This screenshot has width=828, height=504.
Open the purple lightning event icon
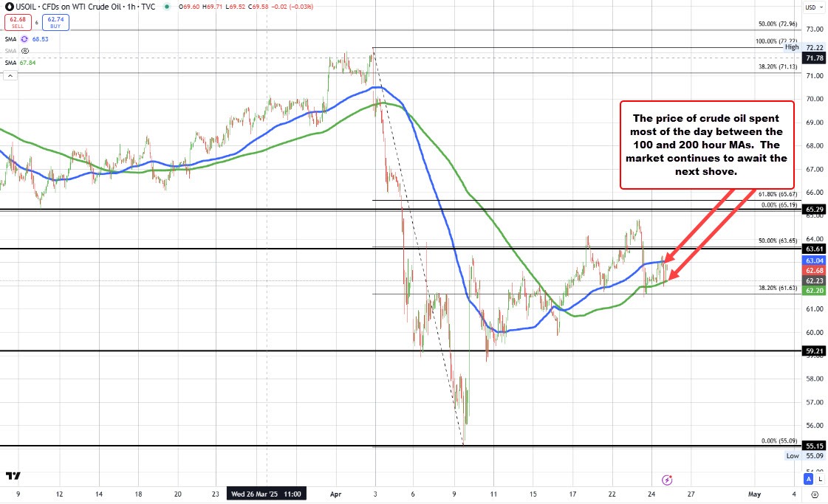pos(667,480)
